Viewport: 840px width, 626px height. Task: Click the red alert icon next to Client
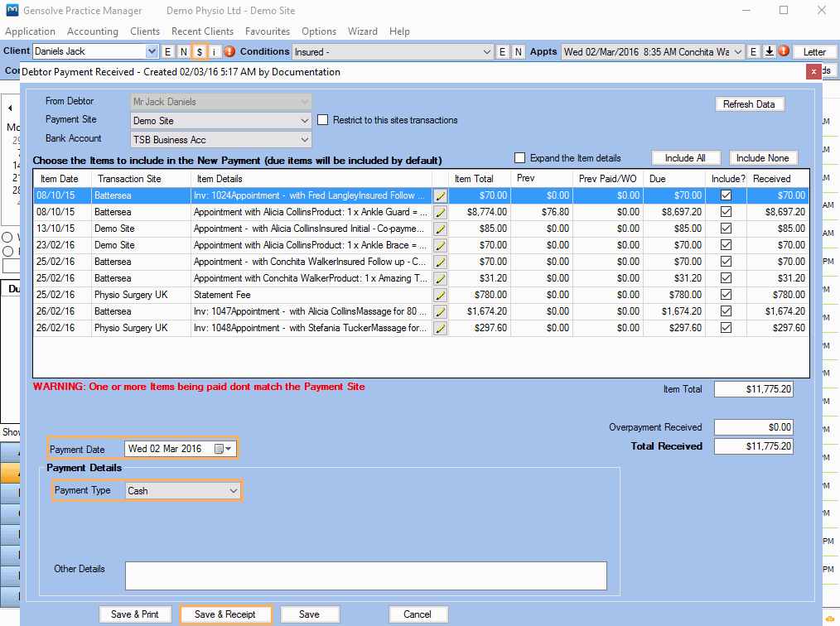[229, 51]
